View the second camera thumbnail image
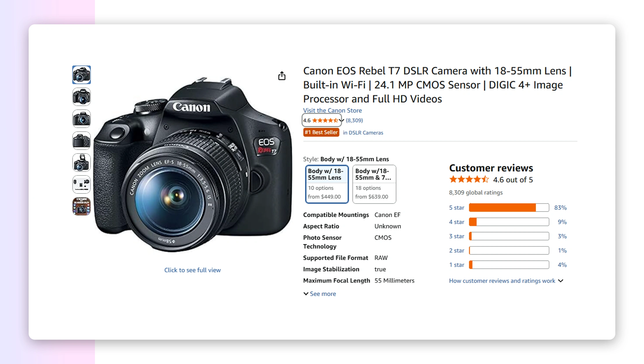This screenshot has width=644, height=364. pyautogui.click(x=81, y=97)
